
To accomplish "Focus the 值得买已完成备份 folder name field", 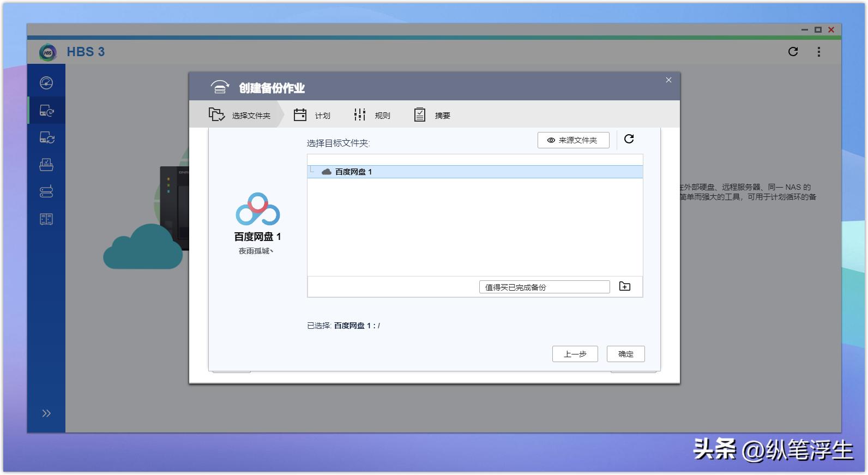I will point(544,287).
